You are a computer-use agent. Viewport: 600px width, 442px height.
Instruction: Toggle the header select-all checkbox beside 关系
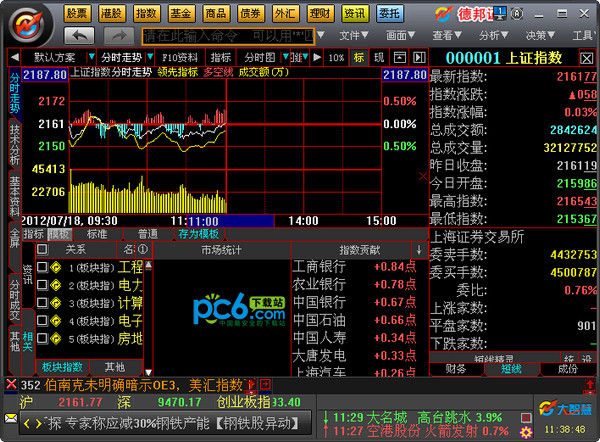click(x=41, y=248)
